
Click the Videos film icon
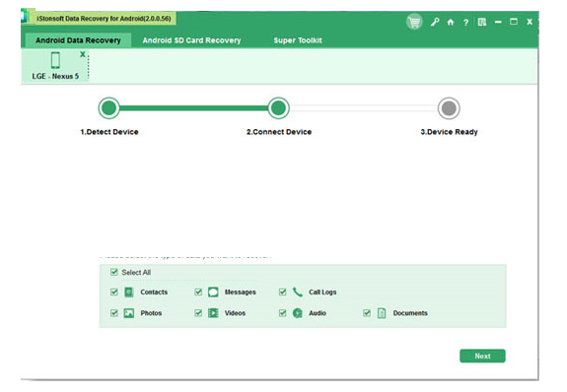coord(213,313)
